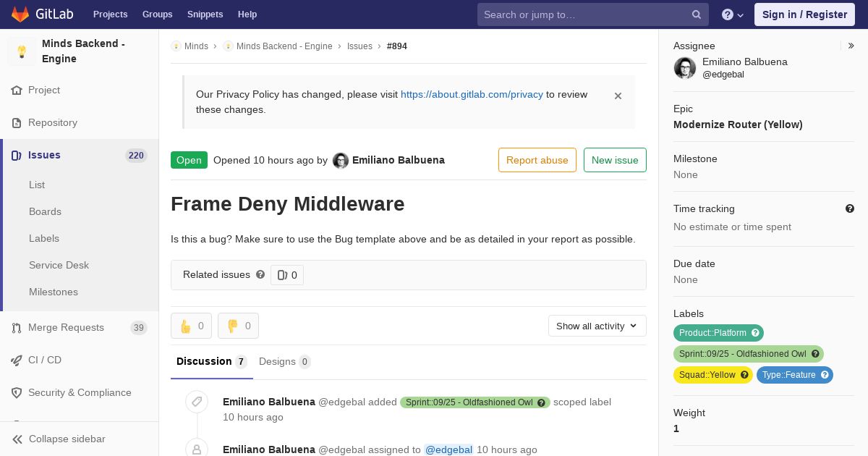Select the Issues sidebar icon
The image size is (868, 456).
coord(17,156)
